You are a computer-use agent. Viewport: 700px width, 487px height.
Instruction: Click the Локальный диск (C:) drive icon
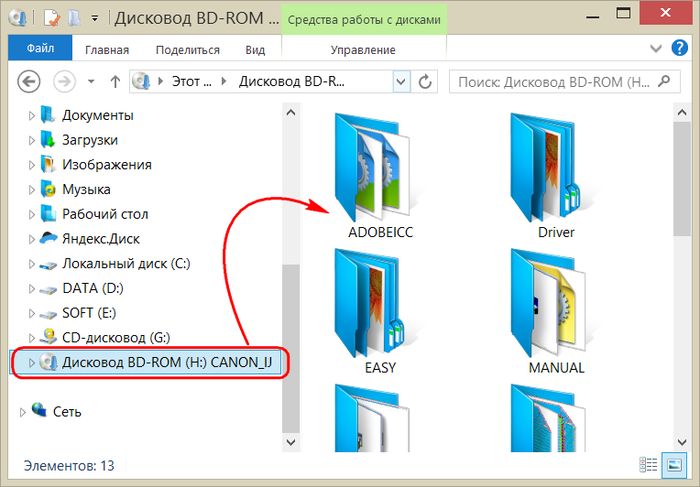coord(47,265)
